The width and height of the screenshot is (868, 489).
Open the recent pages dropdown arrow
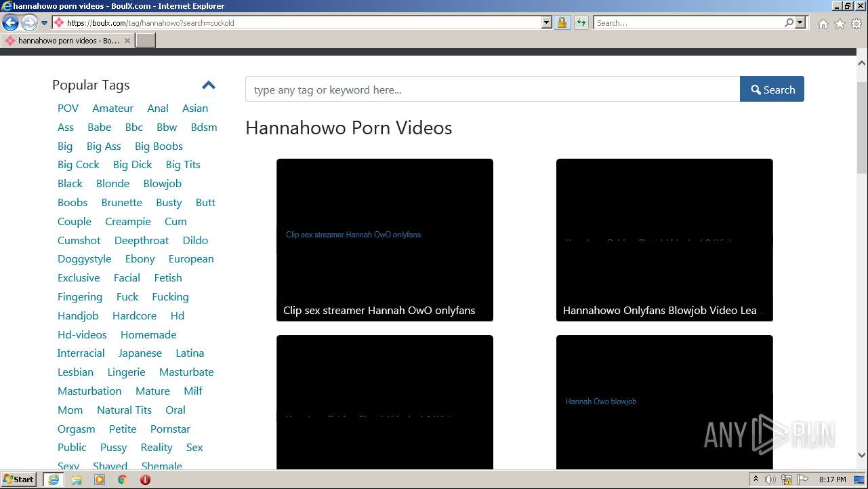(45, 23)
